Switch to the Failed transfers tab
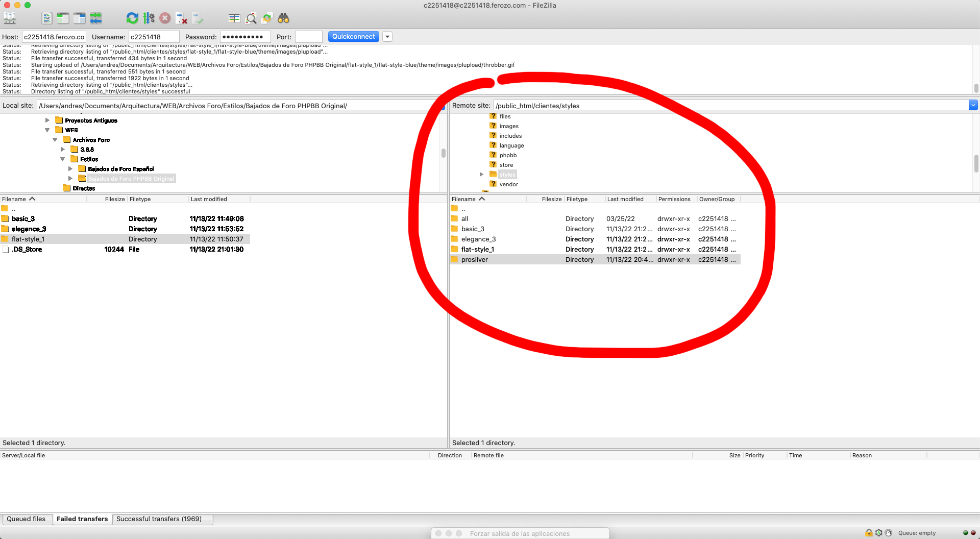The width and height of the screenshot is (980, 539). coord(82,519)
